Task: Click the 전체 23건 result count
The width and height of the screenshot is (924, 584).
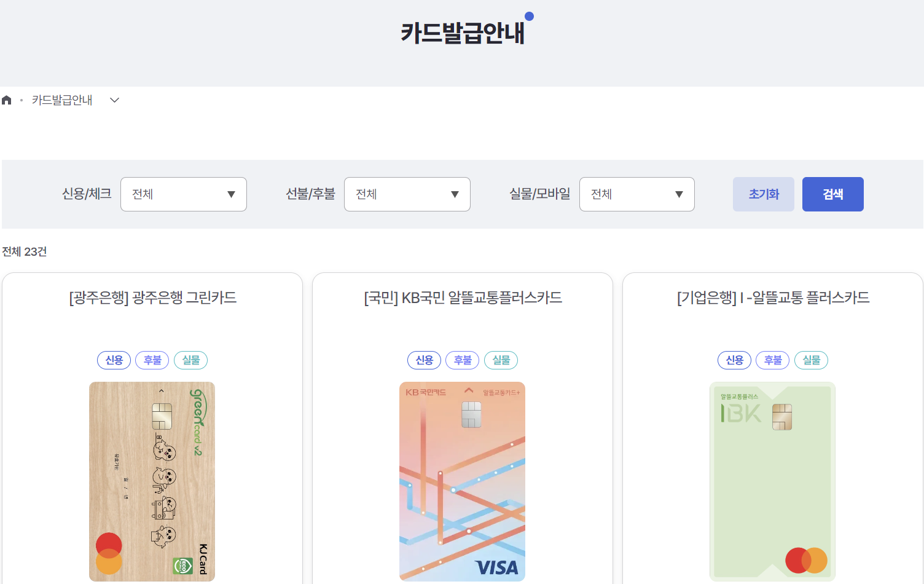Action: (x=25, y=252)
